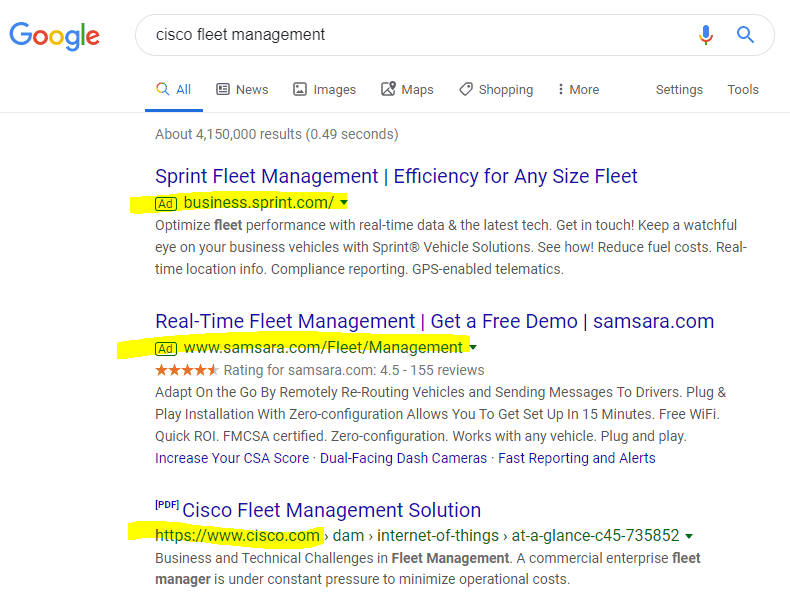Click the Ad badge beside www.samsara.com

click(x=166, y=349)
